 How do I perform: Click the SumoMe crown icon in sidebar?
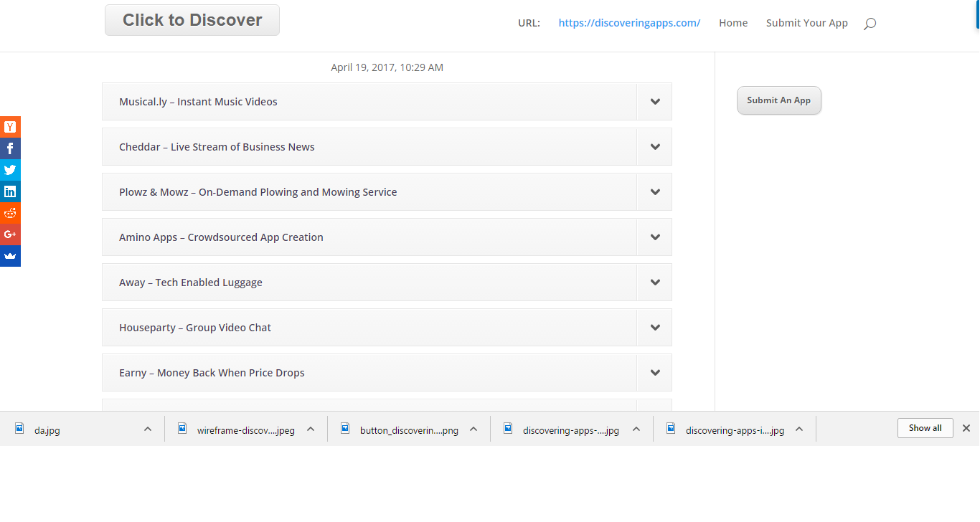point(10,256)
